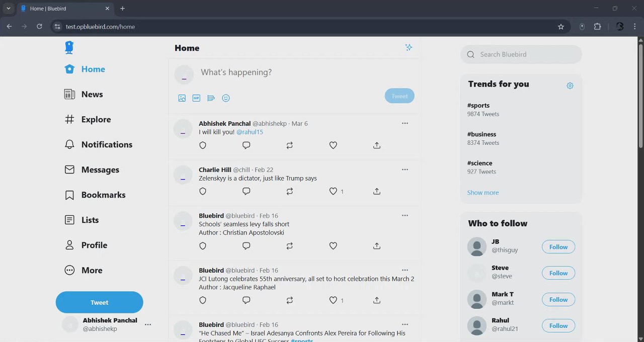Screen dimensions: 644x342
Task: Open the #business trend
Action: click(481, 134)
